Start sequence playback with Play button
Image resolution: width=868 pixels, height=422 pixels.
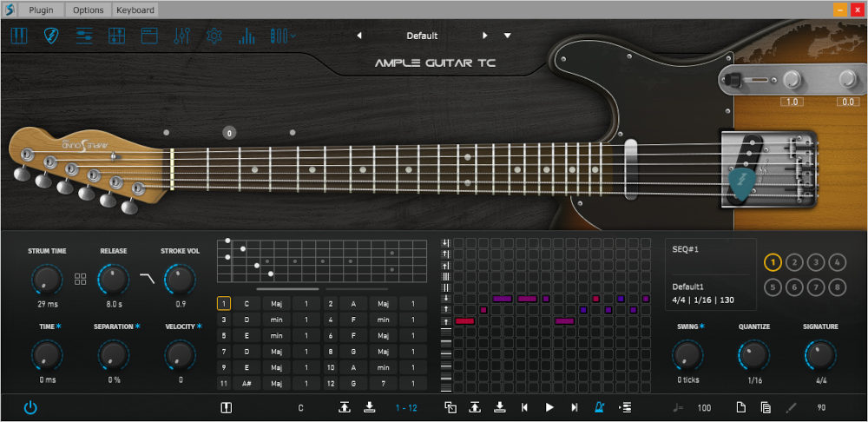[549, 407]
